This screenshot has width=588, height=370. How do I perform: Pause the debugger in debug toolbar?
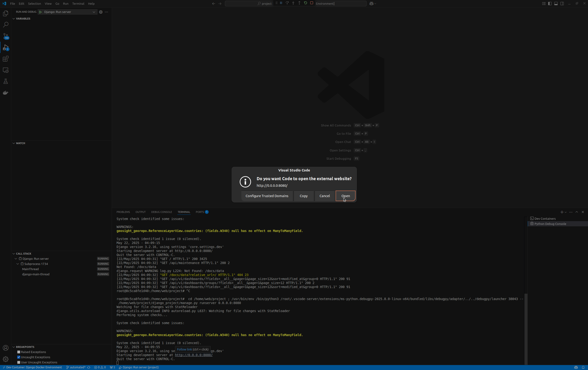click(281, 3)
